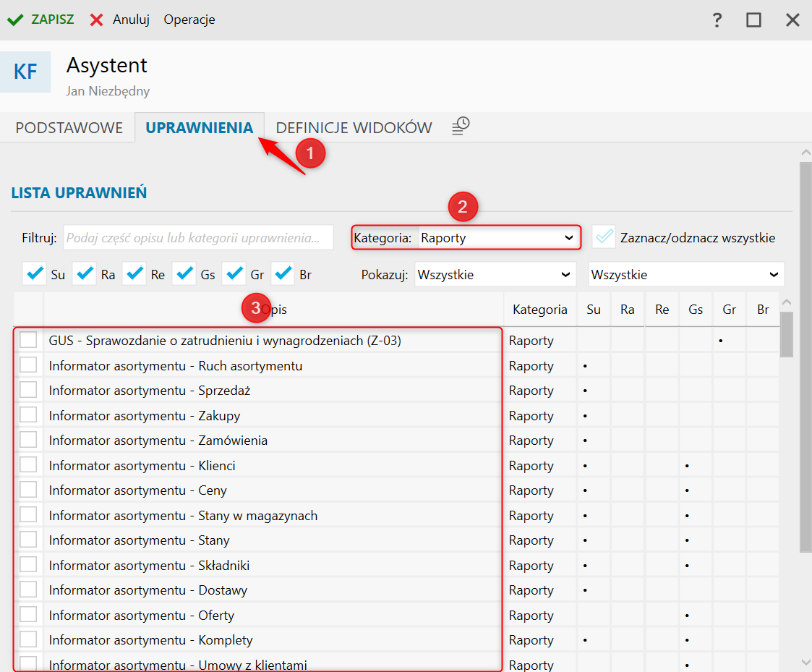The height and width of the screenshot is (672, 812).
Task: Click the KF user avatar tile
Action: 25,72
